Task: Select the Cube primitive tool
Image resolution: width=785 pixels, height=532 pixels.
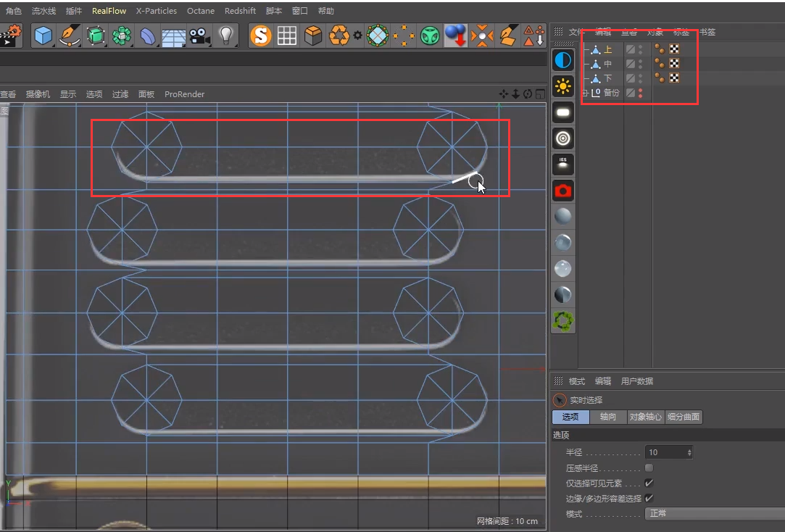Action: (x=43, y=36)
